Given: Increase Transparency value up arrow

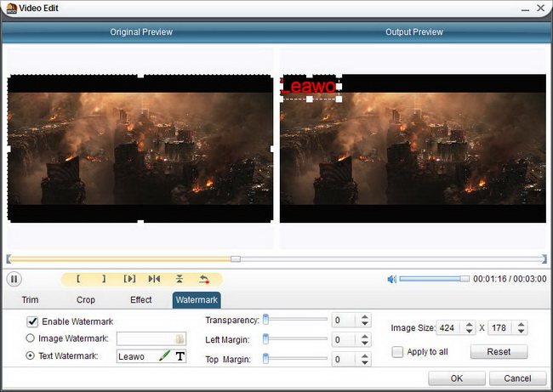Looking at the screenshot, I should point(365,316).
